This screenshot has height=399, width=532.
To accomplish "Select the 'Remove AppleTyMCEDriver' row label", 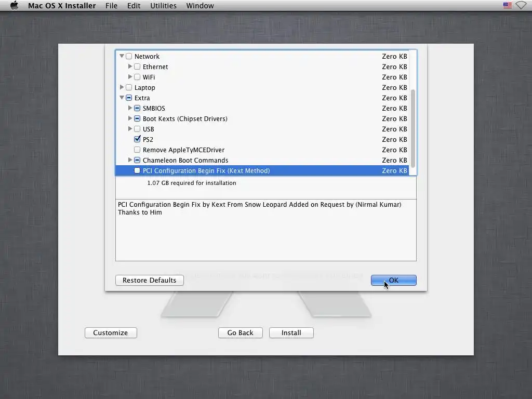I will pos(183,150).
